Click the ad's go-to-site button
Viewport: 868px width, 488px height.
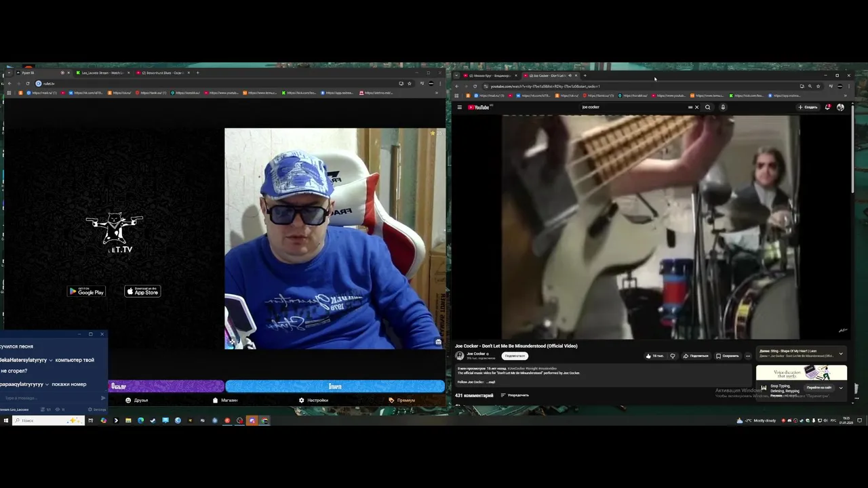[818, 388]
